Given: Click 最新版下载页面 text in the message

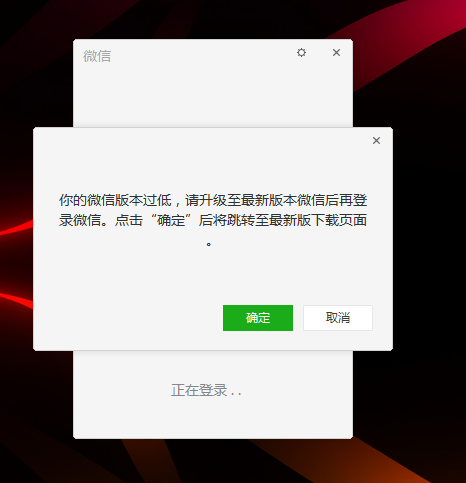Looking at the screenshot, I should [318, 220].
